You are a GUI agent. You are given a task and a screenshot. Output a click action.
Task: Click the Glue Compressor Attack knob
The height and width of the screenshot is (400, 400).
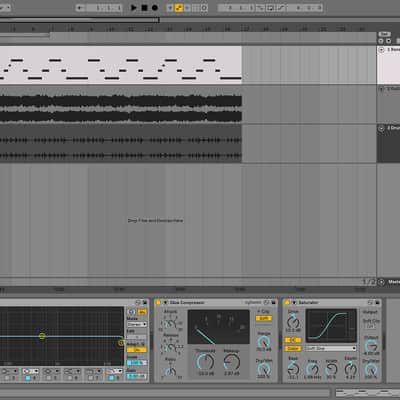point(170,324)
